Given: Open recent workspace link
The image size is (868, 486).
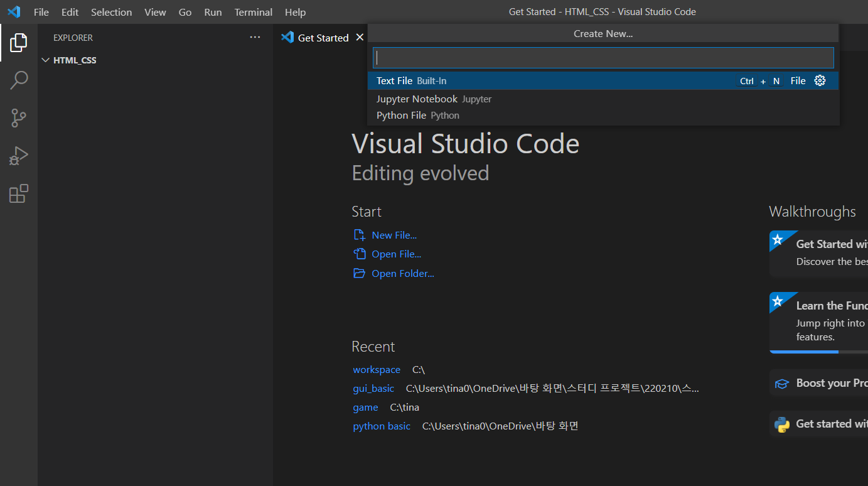Looking at the screenshot, I should pos(377,369).
